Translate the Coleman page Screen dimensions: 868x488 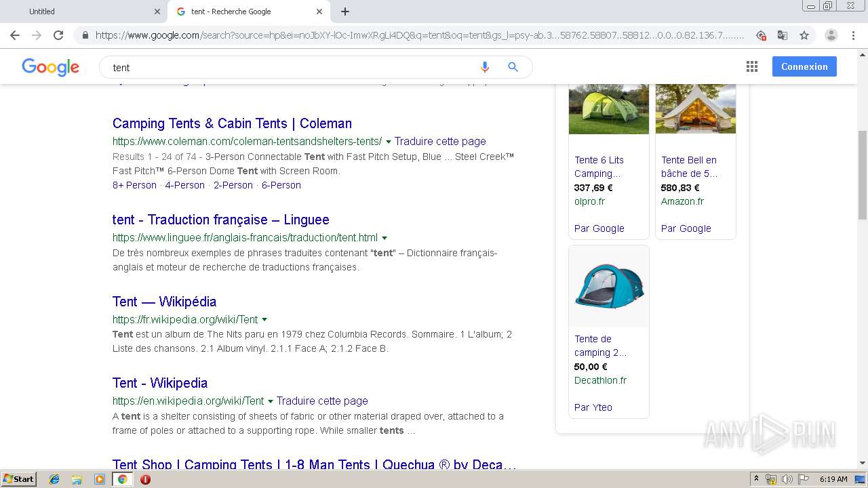[440, 142]
